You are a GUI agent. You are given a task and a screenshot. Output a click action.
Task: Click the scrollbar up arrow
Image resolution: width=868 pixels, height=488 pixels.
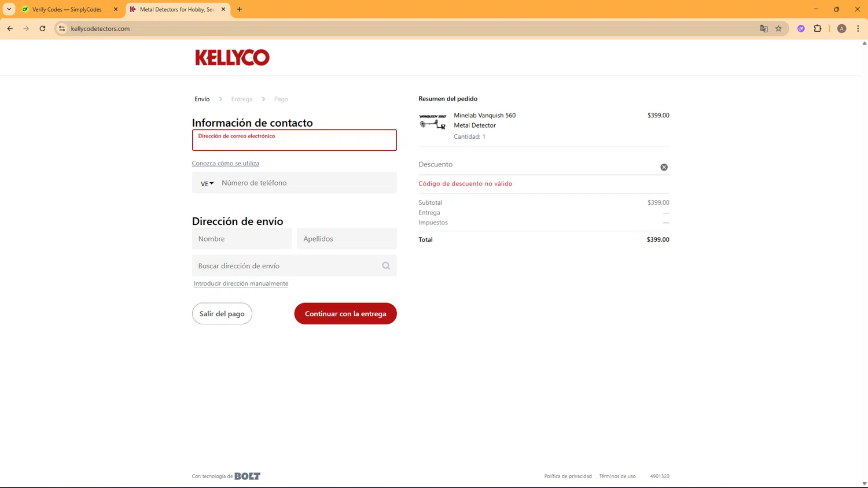tap(865, 43)
